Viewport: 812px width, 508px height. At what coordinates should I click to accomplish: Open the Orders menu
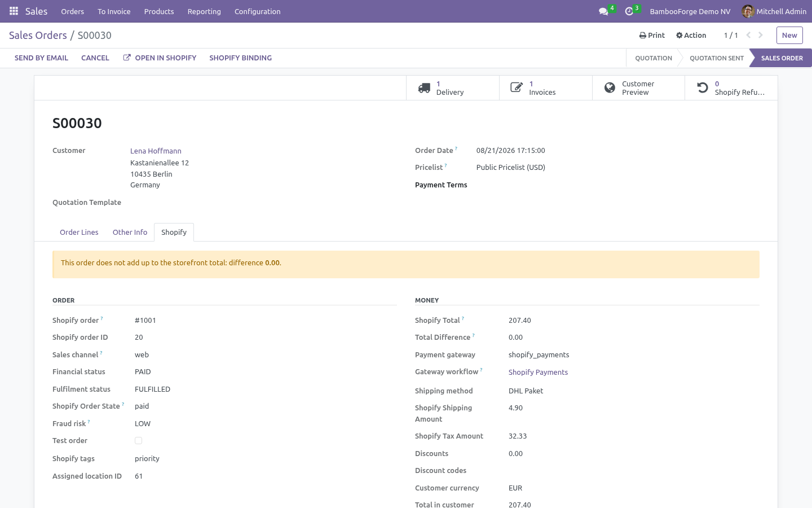pyautogui.click(x=72, y=11)
